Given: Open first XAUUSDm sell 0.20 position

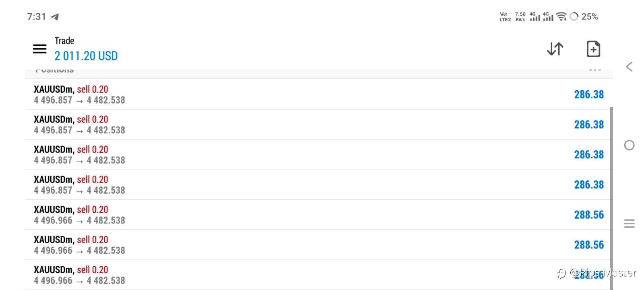Looking at the screenshot, I should pyautogui.click(x=318, y=94).
